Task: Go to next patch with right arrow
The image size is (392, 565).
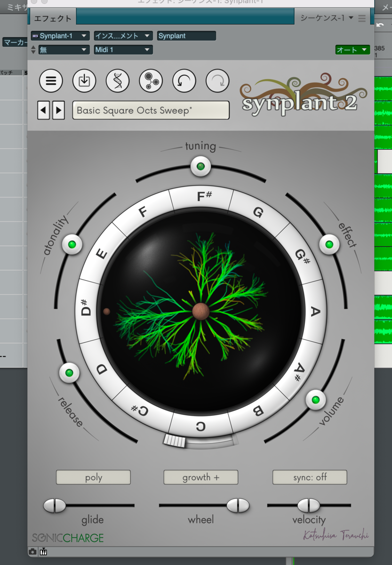Action: [58, 111]
